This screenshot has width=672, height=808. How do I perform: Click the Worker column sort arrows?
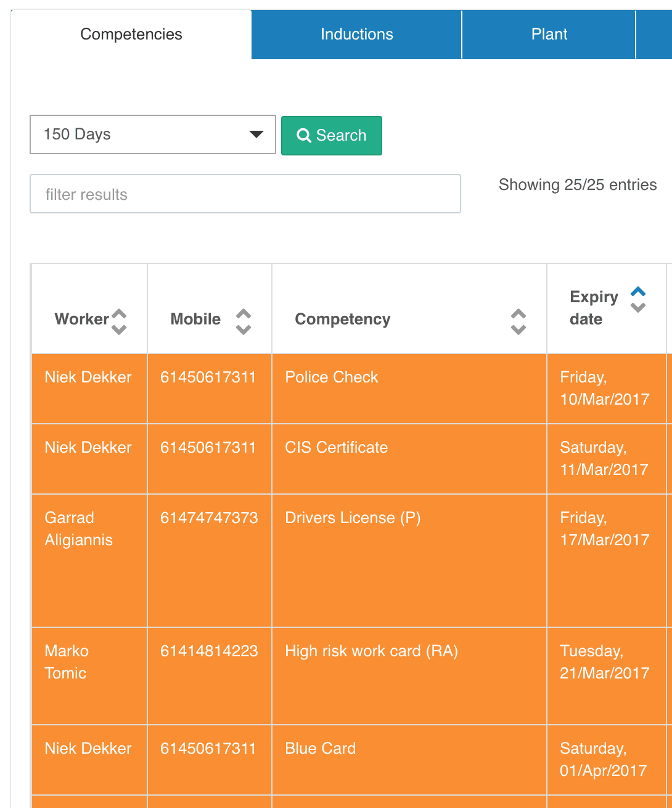point(119,321)
